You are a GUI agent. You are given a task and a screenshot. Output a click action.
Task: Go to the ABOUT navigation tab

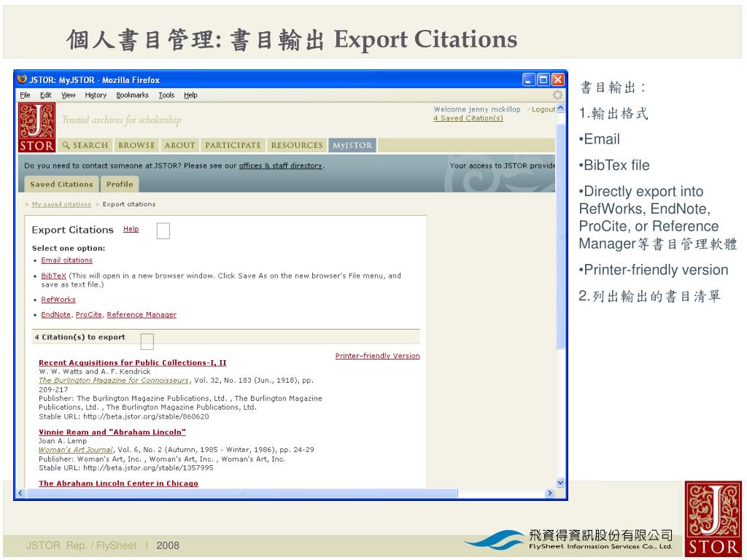click(x=179, y=145)
